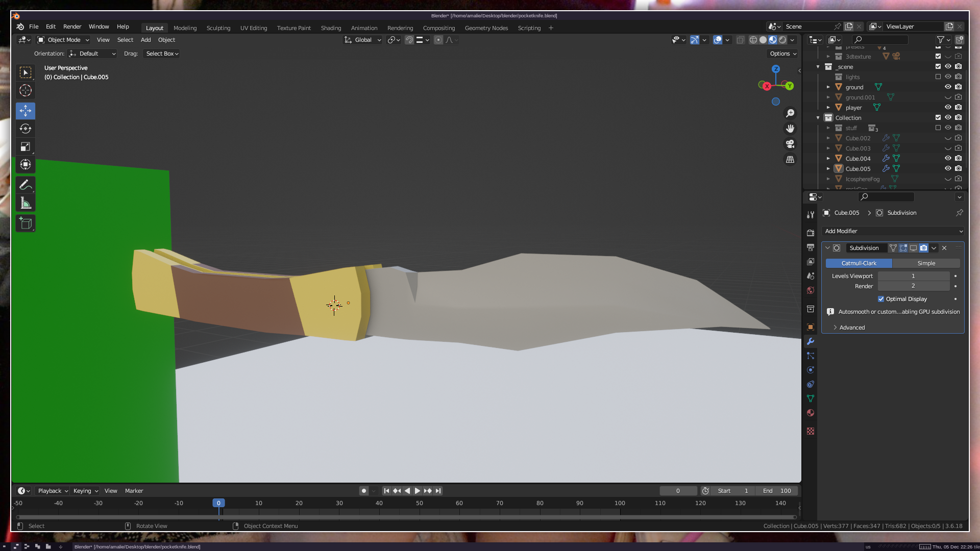Viewport: 980px width, 551px height.
Task: Enable the lights collection checkbox
Action: 938,77
